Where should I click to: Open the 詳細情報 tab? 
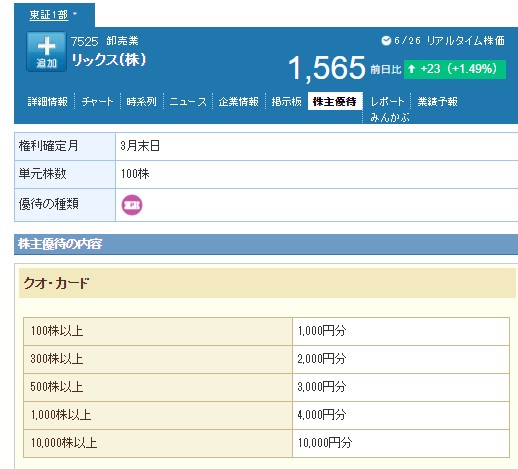[x=47, y=101]
